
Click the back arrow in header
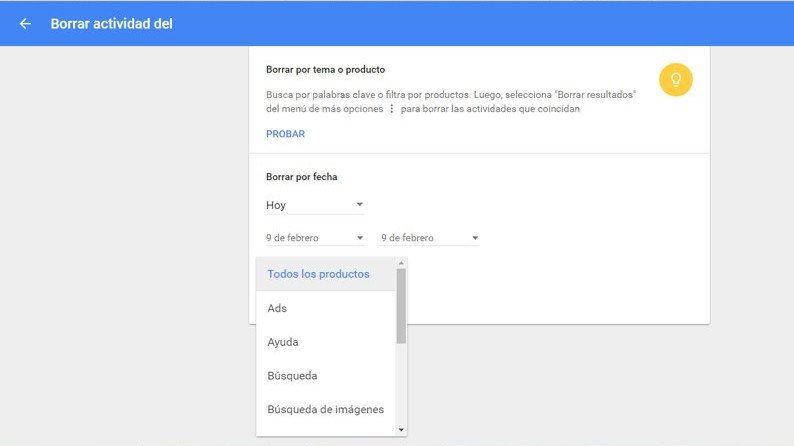click(x=25, y=24)
